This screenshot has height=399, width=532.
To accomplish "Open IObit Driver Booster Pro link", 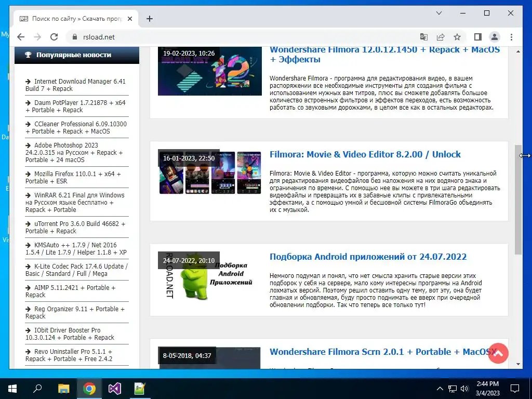I will point(70,334).
